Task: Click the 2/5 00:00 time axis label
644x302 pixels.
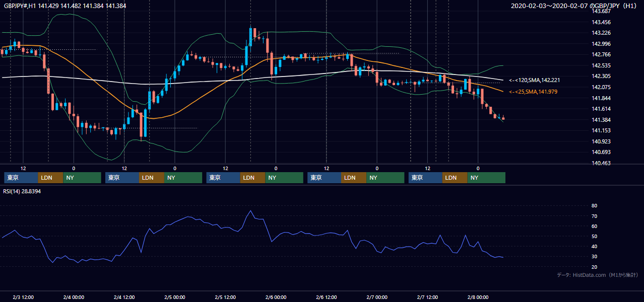Action: pos(175,297)
